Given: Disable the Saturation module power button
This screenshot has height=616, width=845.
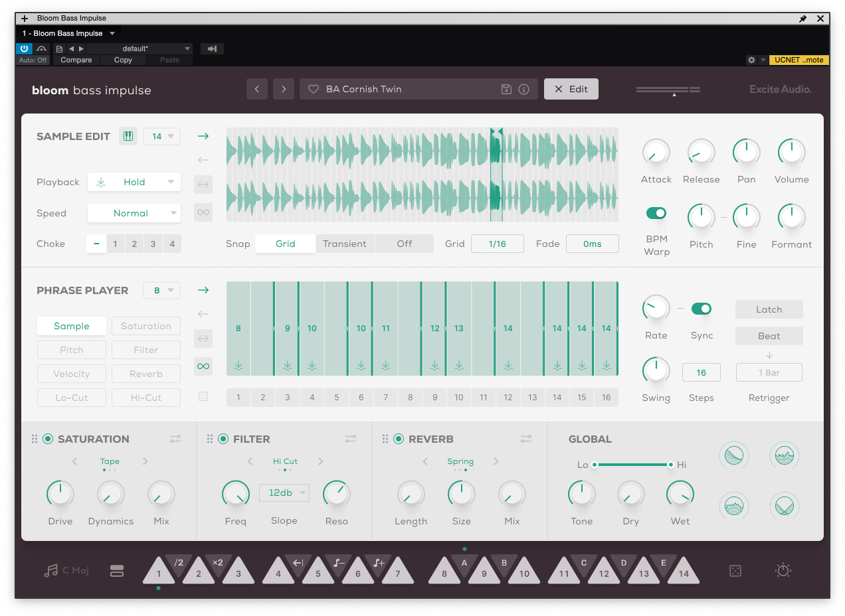Looking at the screenshot, I should point(48,439).
